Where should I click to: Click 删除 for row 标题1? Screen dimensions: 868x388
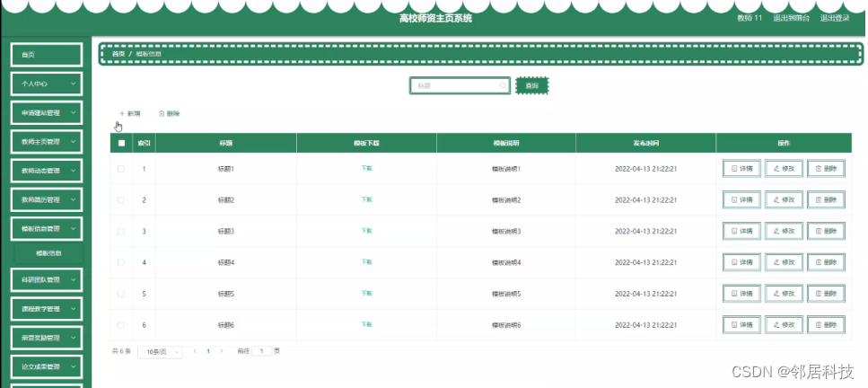pyautogui.click(x=826, y=169)
